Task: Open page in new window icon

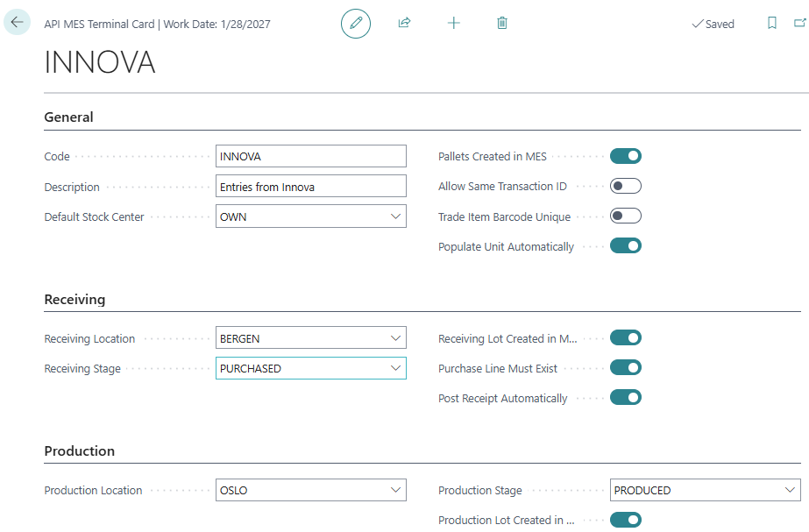Action: 799,23
